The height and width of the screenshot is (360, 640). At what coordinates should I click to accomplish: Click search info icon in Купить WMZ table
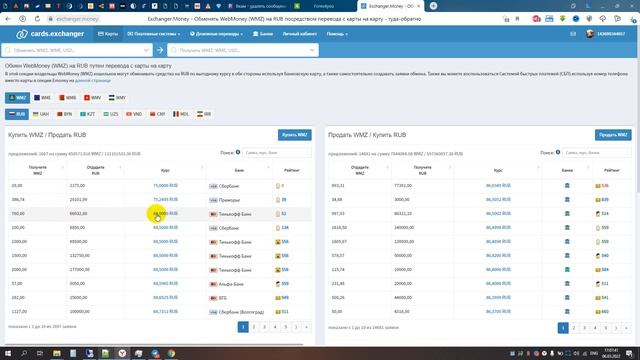point(238,152)
